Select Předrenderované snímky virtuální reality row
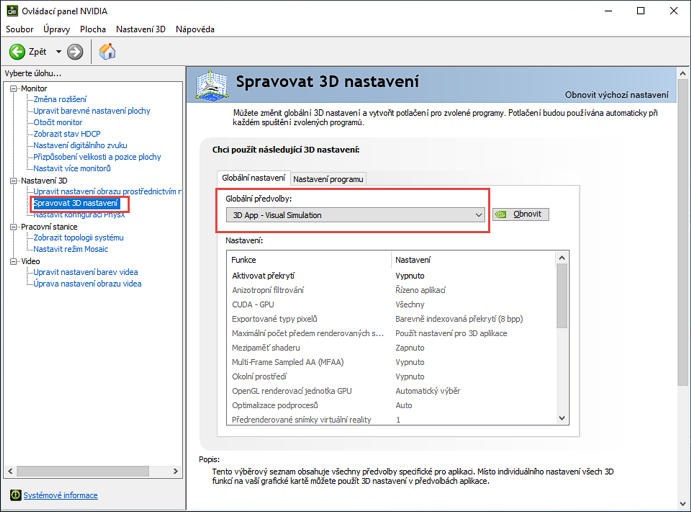The width and height of the screenshot is (691, 512). [x=391, y=419]
